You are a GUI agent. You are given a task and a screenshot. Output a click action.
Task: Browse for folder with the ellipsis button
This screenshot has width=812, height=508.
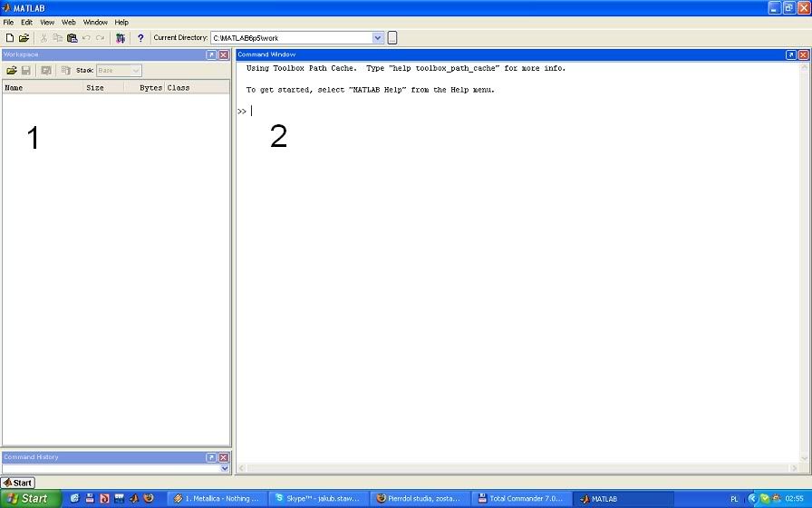(392, 38)
